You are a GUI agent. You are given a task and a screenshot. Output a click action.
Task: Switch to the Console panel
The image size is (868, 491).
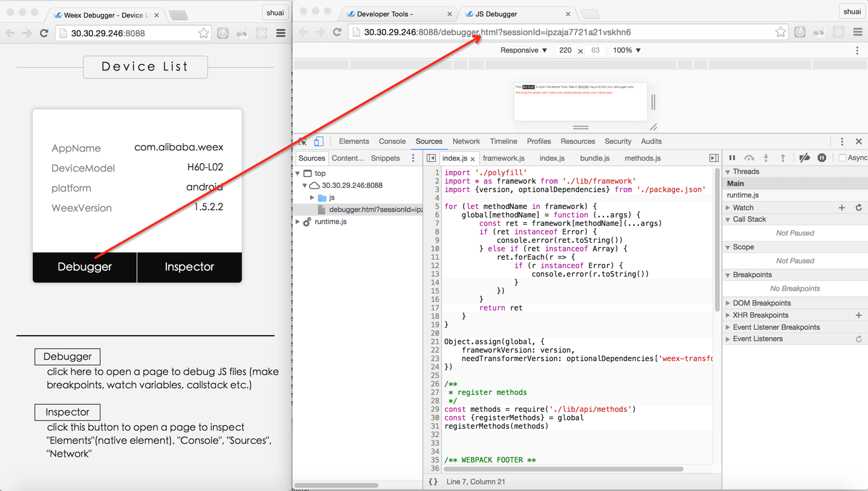click(392, 141)
